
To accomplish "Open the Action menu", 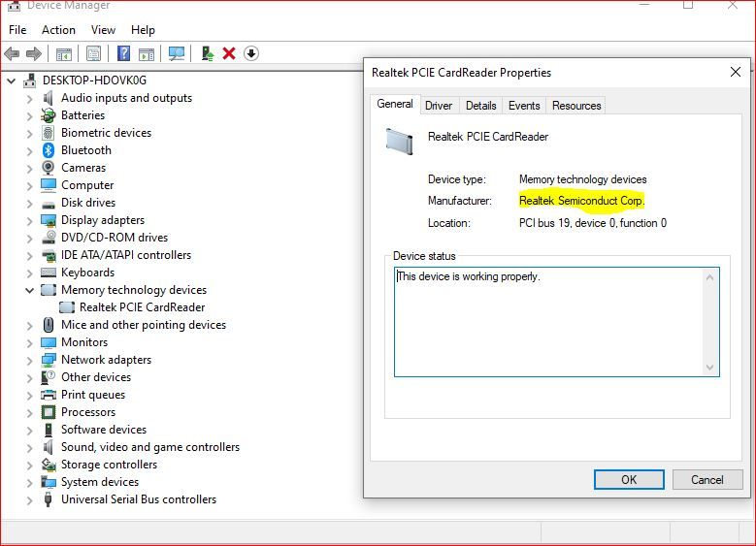I will click(x=58, y=30).
